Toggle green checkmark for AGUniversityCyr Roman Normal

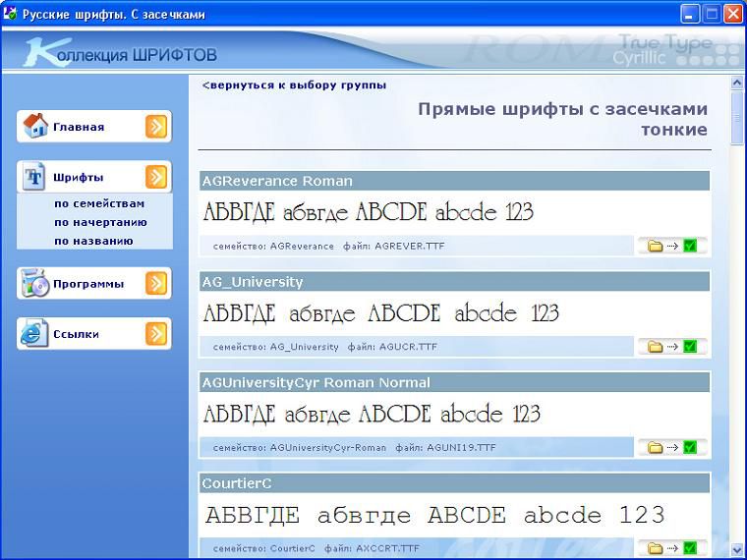pos(690,448)
